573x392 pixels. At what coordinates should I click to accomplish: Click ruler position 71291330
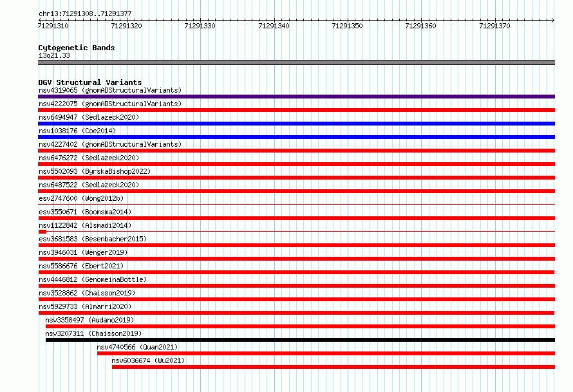200,26
